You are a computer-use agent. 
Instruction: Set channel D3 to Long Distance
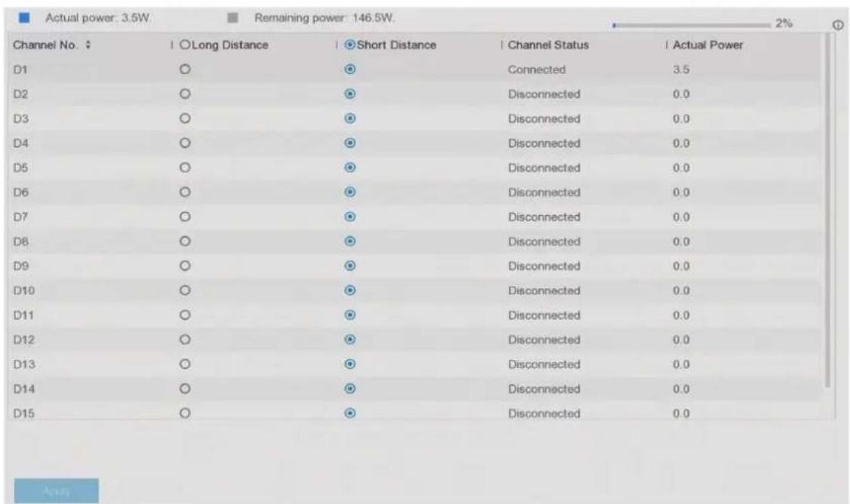point(185,118)
